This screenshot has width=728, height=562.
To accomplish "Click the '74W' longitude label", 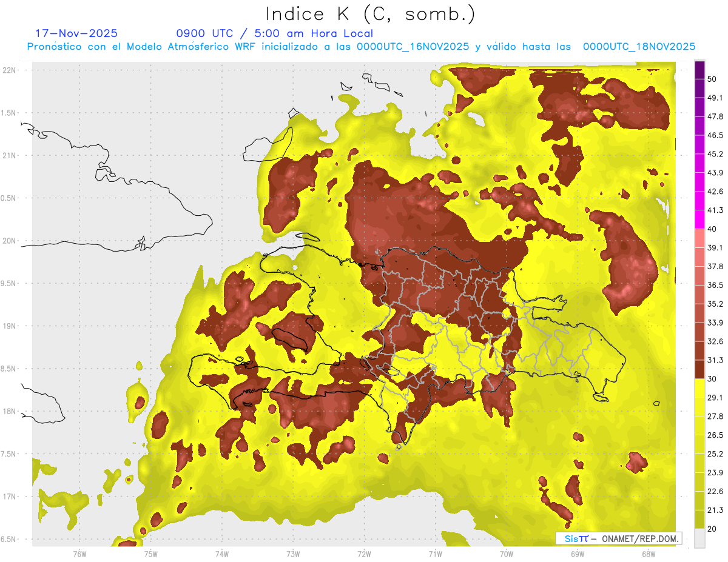I will click(222, 554).
